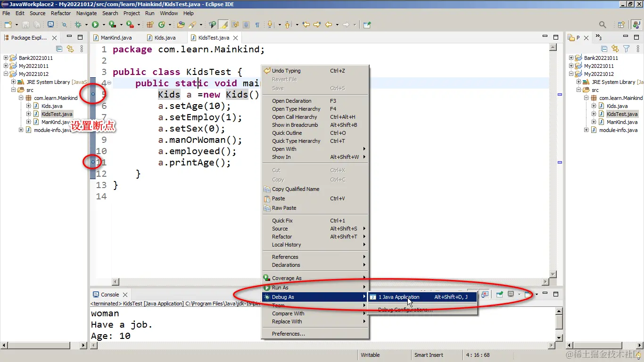This screenshot has height=362, width=644.
Task: Click left Package Explorer horizontal scrollbar right arrow
Action: (84, 346)
